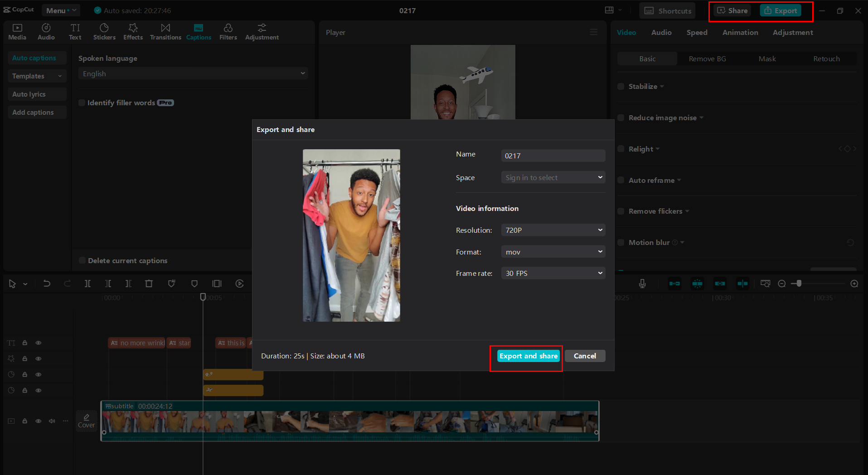Expand the Templates section in the captions sidebar

(37, 76)
